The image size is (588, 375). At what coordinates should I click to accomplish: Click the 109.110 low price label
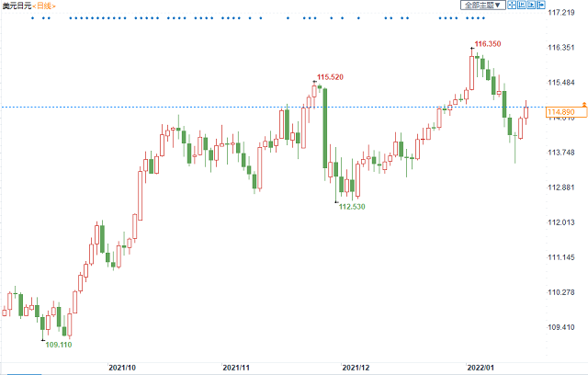click(57, 346)
